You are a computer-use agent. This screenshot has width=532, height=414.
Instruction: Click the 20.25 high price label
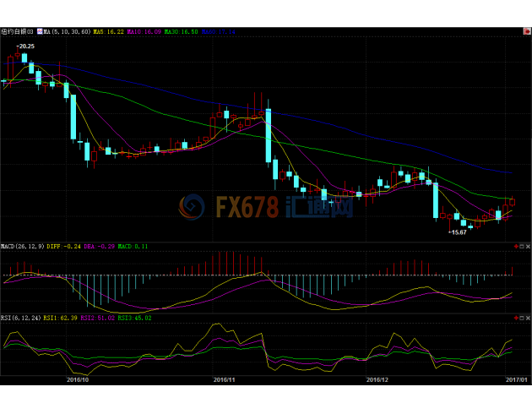pyautogui.click(x=26, y=46)
